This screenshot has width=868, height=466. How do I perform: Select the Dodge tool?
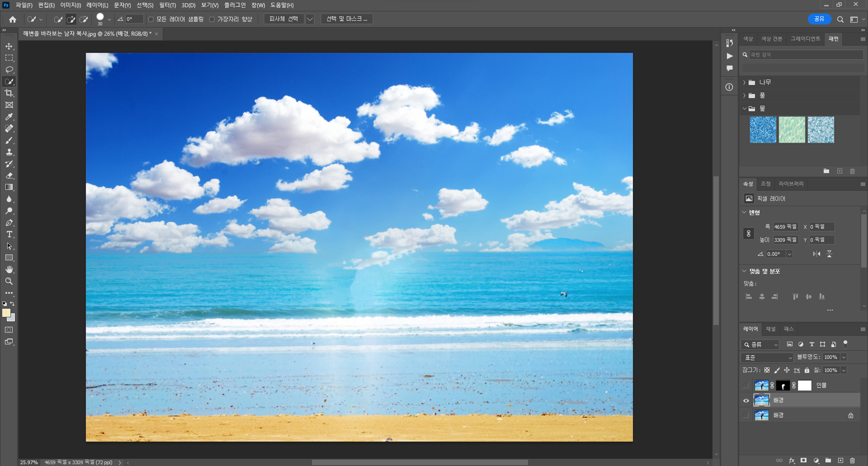tap(9, 211)
